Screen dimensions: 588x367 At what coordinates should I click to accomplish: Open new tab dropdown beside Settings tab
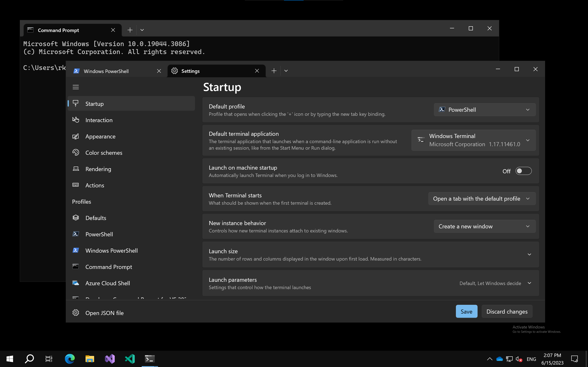click(x=286, y=71)
